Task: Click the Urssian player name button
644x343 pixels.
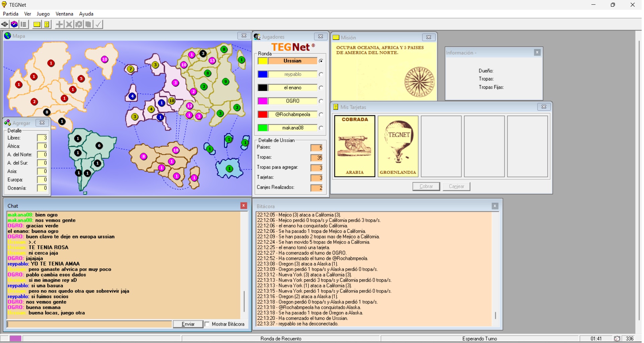Action: [x=293, y=61]
